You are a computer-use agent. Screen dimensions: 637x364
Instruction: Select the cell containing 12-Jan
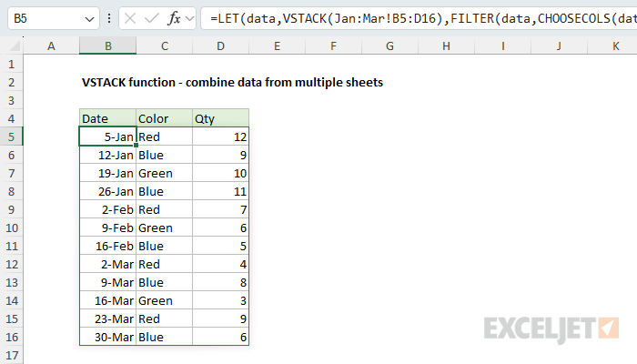(107, 155)
